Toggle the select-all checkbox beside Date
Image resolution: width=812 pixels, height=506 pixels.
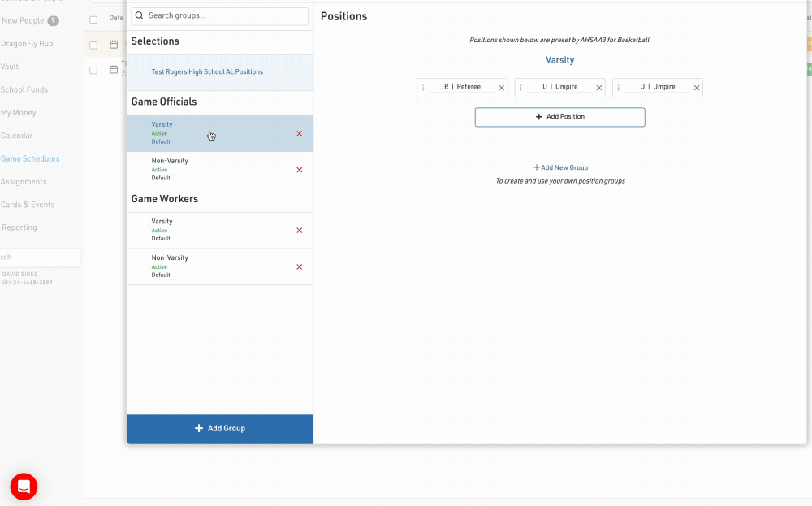pos(93,19)
